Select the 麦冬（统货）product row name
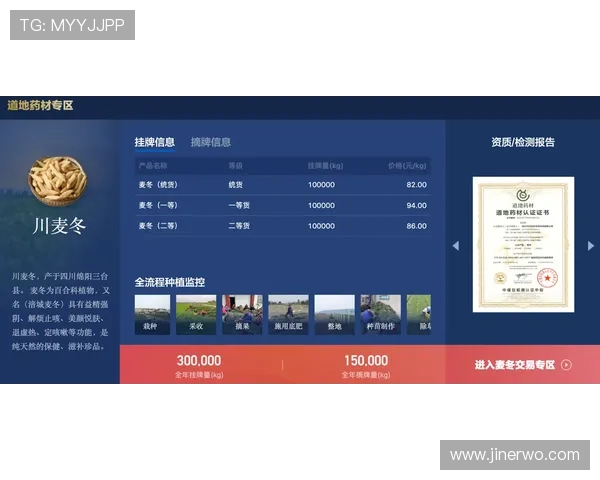 coord(158,185)
